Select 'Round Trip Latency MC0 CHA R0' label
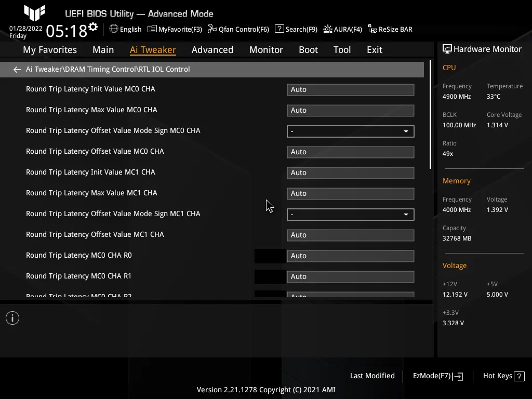This screenshot has height=399, width=532. click(79, 255)
